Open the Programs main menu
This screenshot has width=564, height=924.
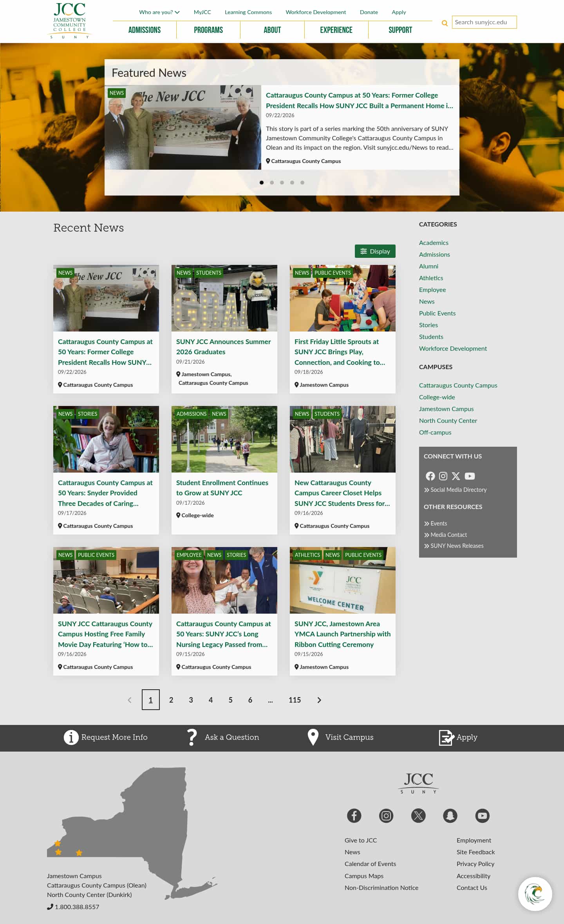pos(208,30)
